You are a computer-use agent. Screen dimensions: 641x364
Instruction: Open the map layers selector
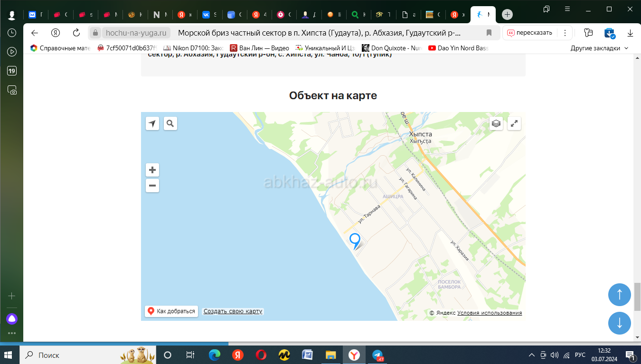click(x=496, y=124)
